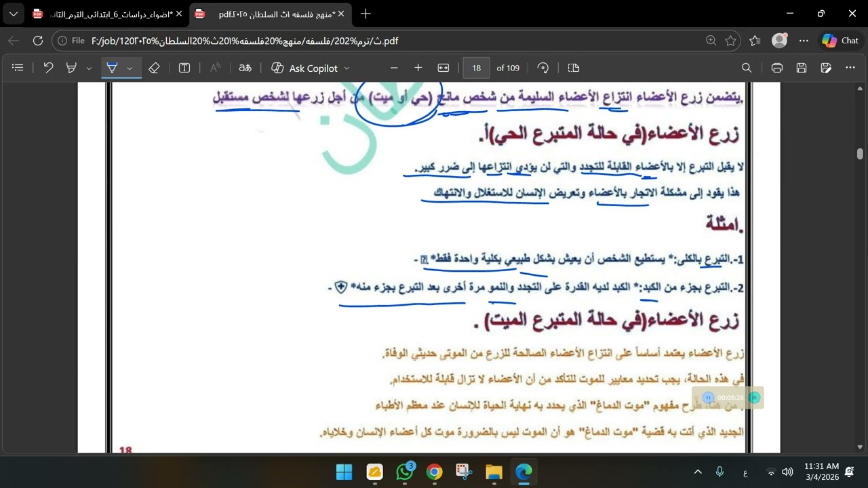868x488 pixels.
Task: Open the taskbar notifications bell
Action: pos(850,472)
